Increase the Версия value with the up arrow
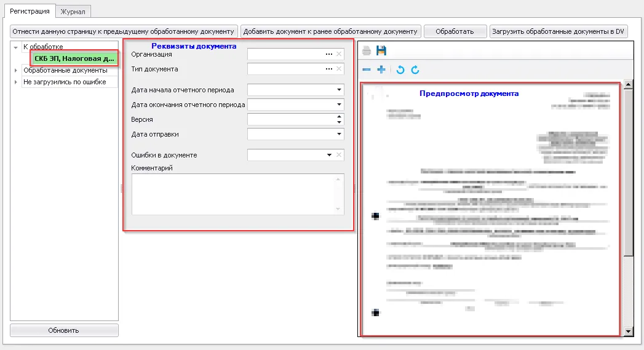 tap(339, 116)
